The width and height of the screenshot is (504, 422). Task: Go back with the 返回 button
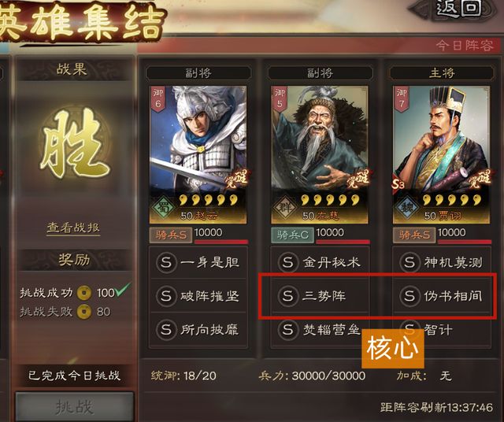458,9
